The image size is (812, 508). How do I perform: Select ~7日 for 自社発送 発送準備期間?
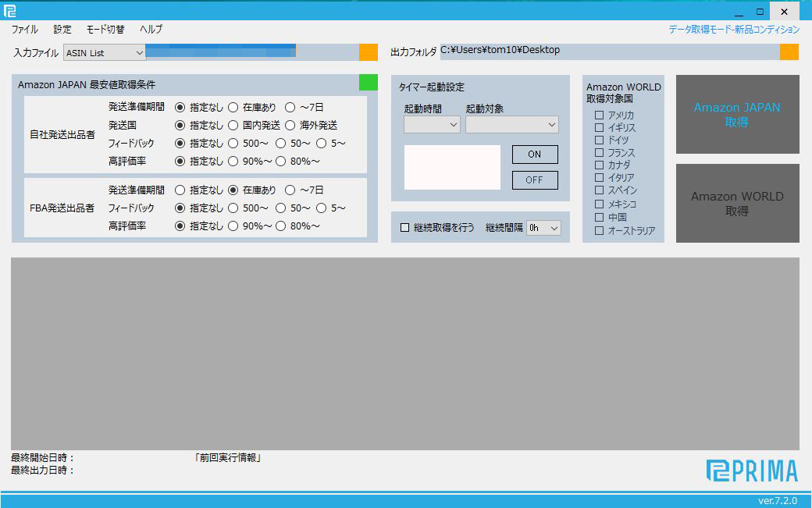(290, 107)
